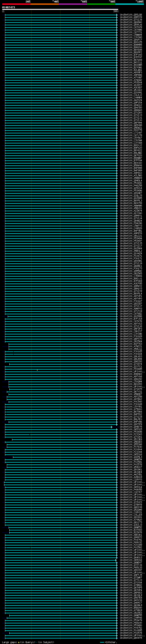The image size is (146, 644).
Task: Select hit UniRef100_P30169
Action: [x=131, y=336]
